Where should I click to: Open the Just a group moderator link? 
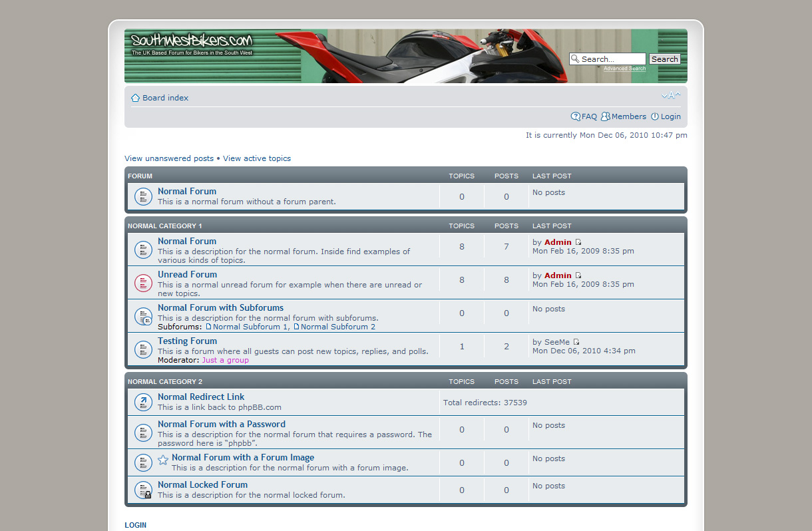tap(225, 360)
